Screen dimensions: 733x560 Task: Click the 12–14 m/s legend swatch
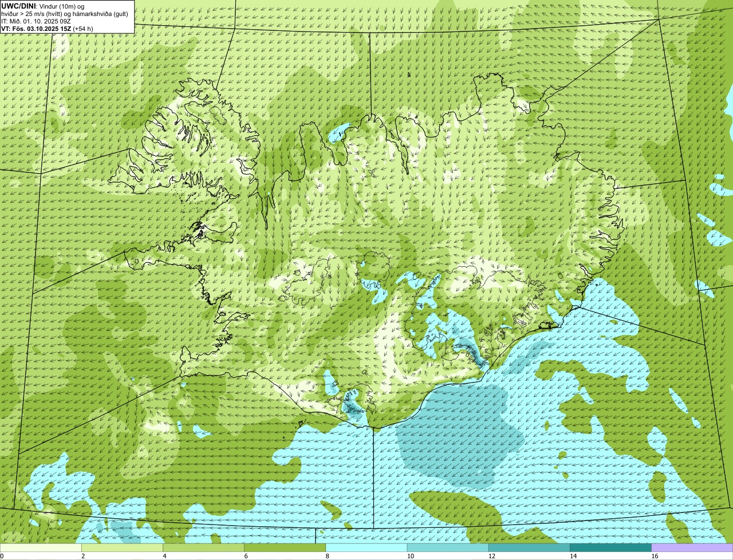(529, 548)
